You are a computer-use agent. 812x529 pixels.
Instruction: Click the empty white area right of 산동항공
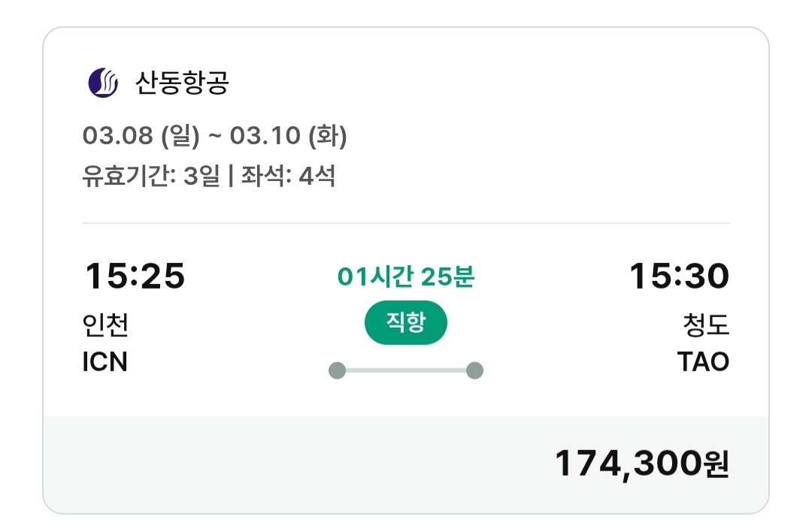click(489, 83)
